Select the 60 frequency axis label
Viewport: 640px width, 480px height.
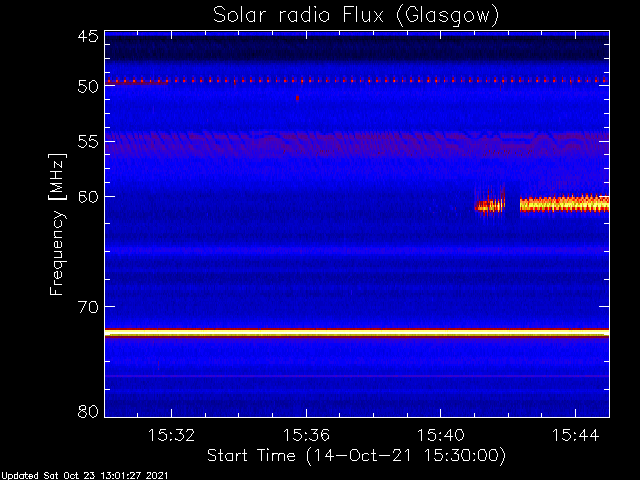click(88, 197)
